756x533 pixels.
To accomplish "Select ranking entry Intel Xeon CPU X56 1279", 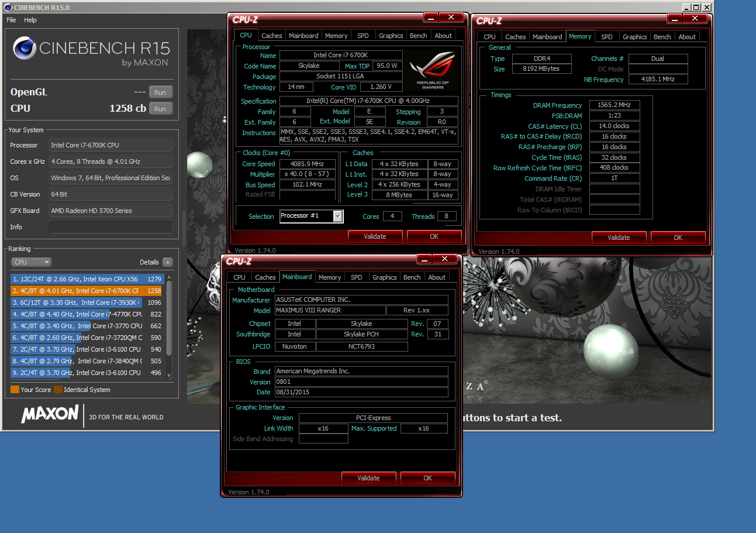I will (87, 279).
